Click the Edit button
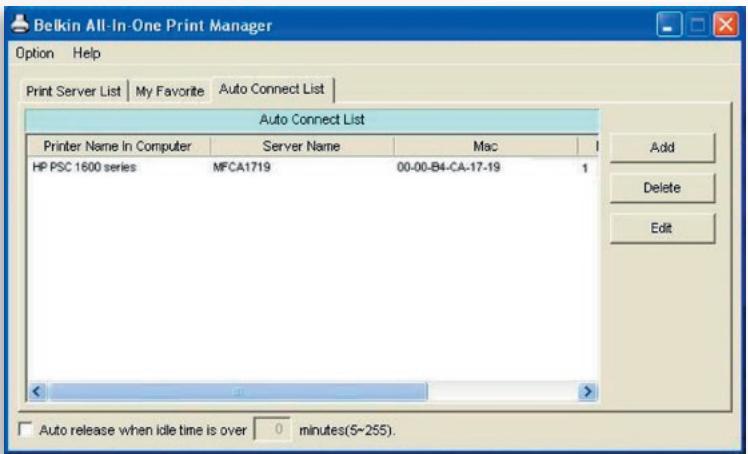The width and height of the screenshot is (748, 454). [x=662, y=228]
